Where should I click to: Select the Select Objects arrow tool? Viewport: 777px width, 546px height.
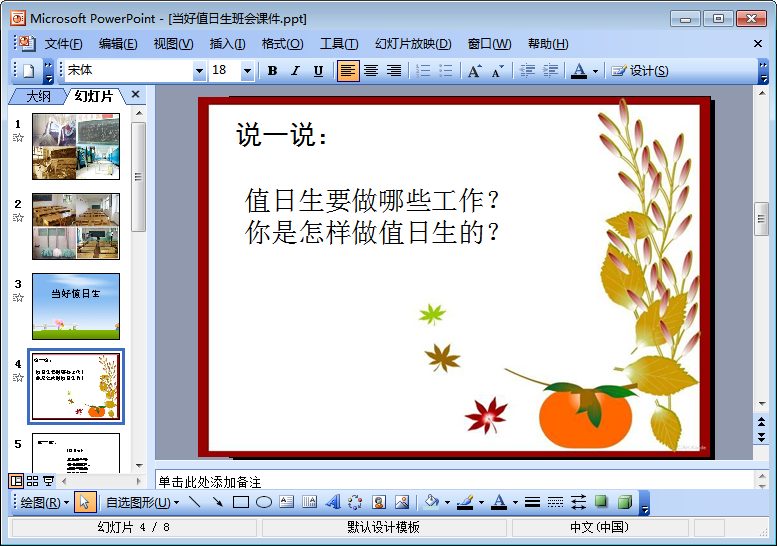tap(84, 502)
